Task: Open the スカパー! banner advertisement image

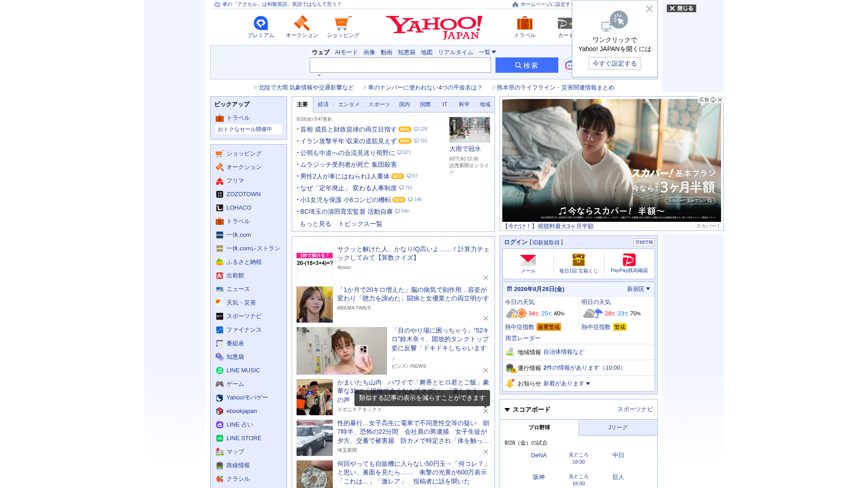Action: click(612, 160)
